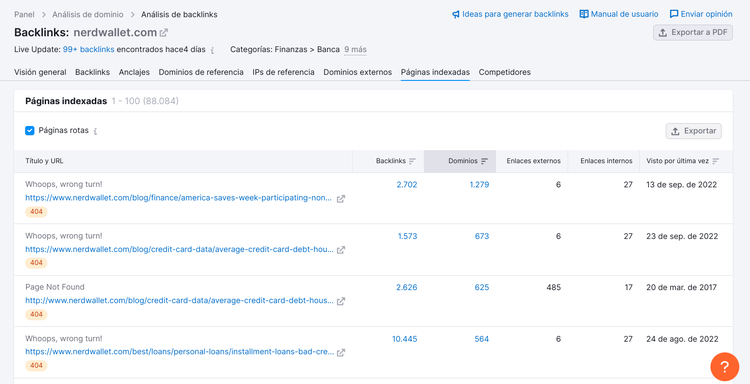Click 1.279 domains value
Screen dimensions: 750x384
479,185
